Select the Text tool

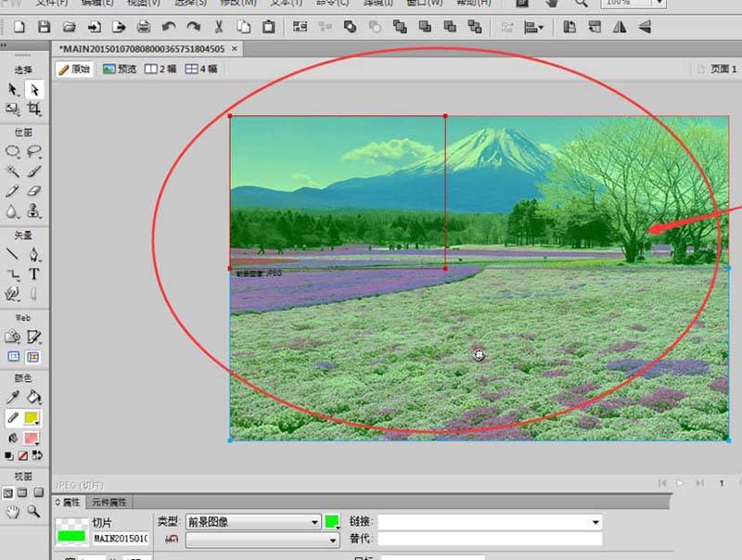[33, 274]
